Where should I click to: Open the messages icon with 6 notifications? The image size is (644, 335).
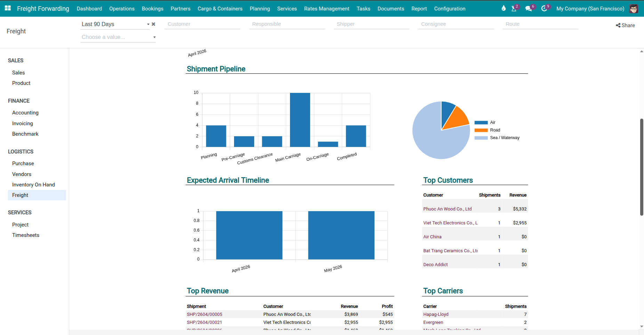(529, 9)
